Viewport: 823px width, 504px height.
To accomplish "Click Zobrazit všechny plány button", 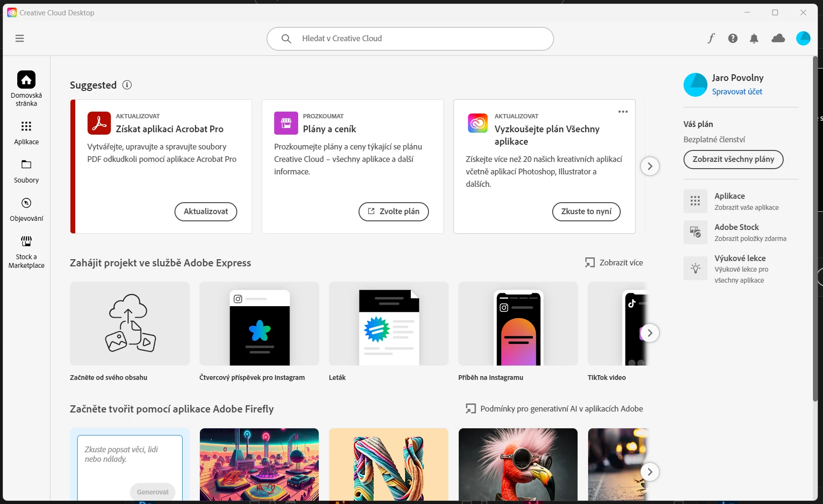I will [733, 160].
